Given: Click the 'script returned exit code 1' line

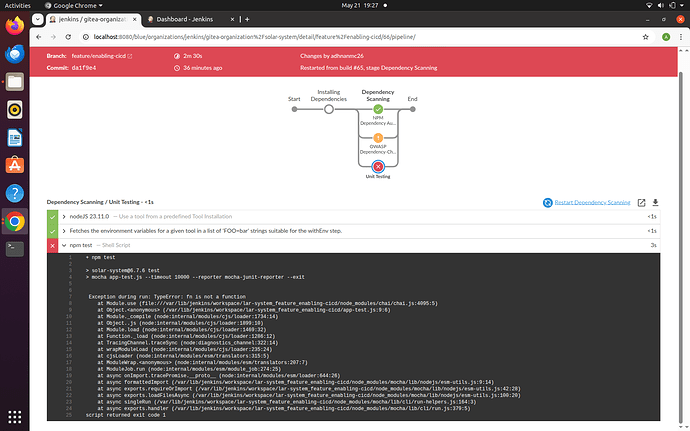Looking at the screenshot, I should point(126,415).
